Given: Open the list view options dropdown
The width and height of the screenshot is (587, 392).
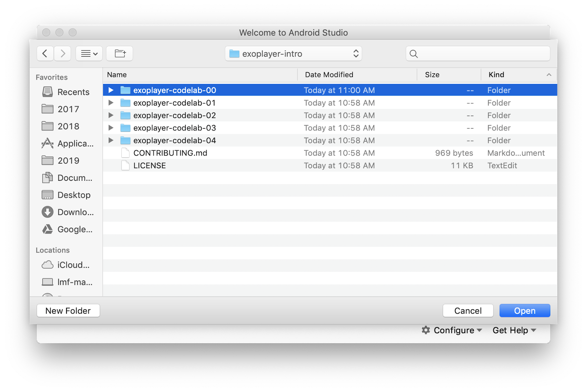Looking at the screenshot, I should pyautogui.click(x=89, y=54).
